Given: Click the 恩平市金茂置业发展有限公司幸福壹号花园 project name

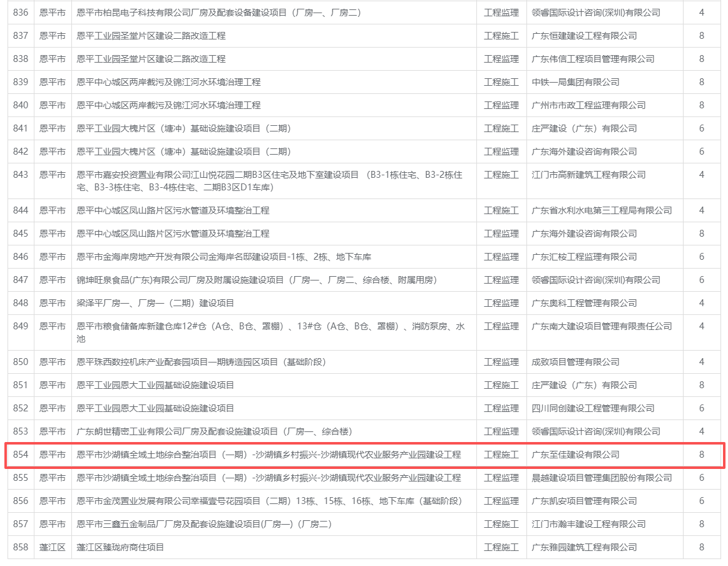Looking at the screenshot, I should 269,502.
